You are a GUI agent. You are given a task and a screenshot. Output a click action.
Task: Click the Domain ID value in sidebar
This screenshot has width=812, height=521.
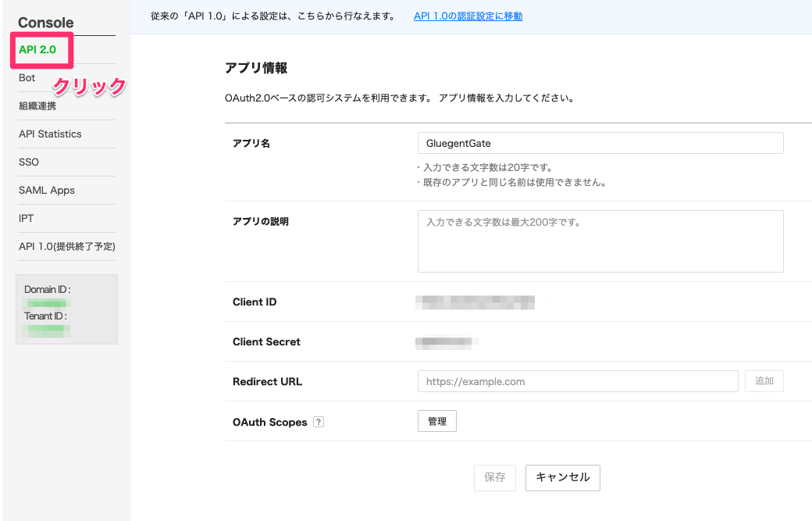tap(46, 303)
